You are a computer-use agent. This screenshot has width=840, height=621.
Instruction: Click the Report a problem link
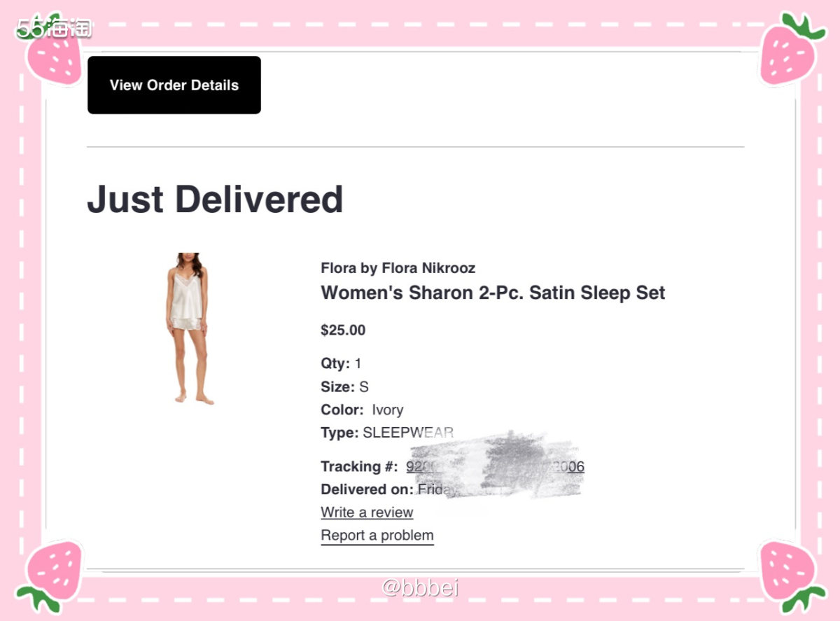click(377, 536)
